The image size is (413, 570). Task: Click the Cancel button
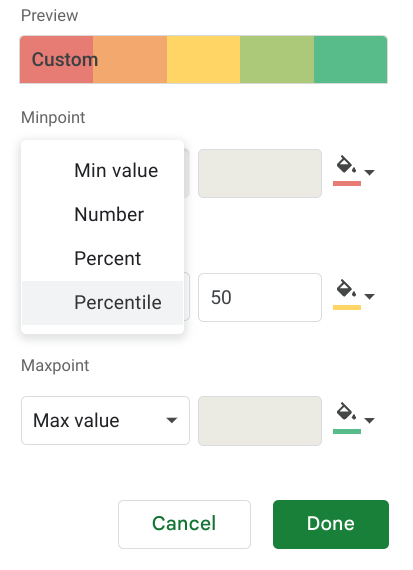coord(184,524)
